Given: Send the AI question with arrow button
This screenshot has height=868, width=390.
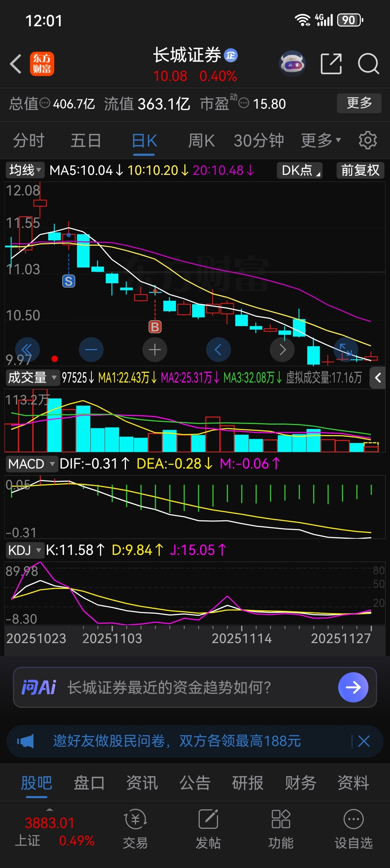Looking at the screenshot, I should (353, 687).
